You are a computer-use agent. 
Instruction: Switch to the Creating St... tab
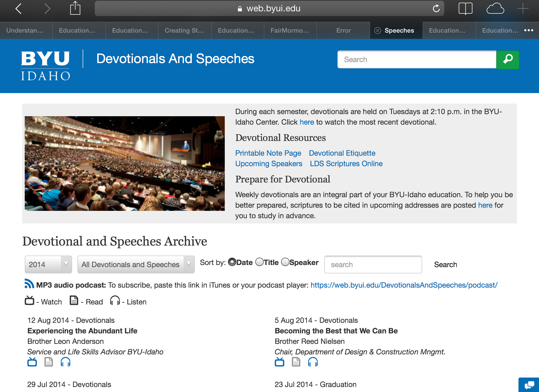[x=184, y=30]
